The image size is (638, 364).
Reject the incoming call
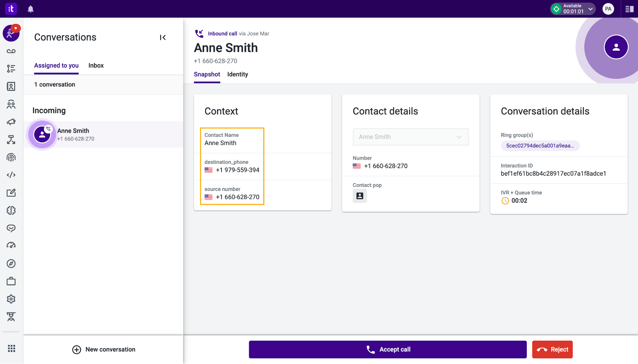coord(552,349)
